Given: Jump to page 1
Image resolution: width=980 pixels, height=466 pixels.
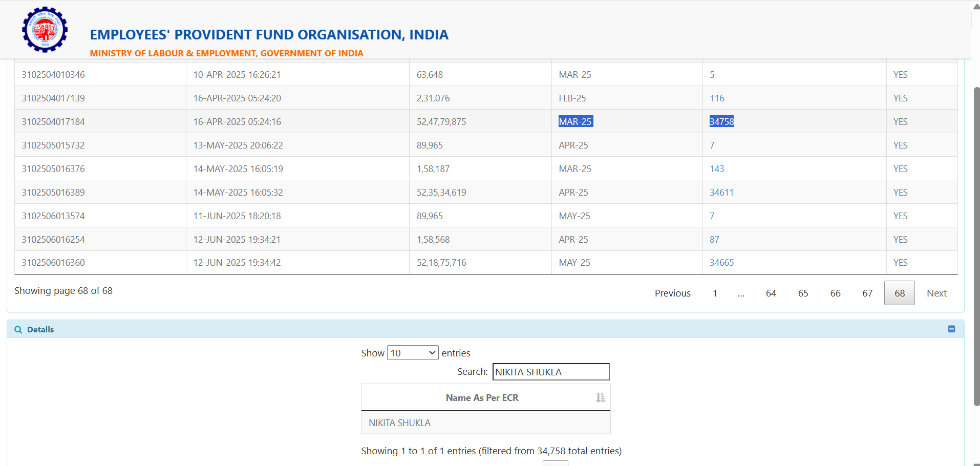Looking at the screenshot, I should point(715,293).
